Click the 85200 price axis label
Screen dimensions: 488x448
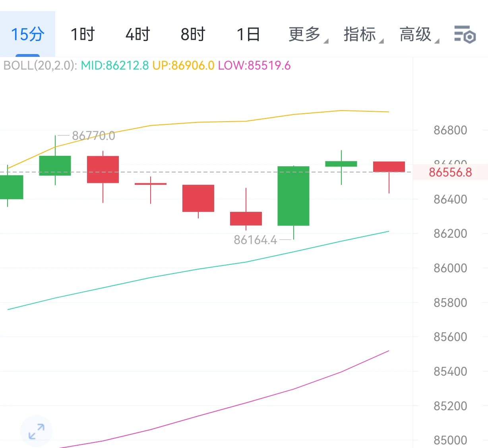[x=450, y=406]
